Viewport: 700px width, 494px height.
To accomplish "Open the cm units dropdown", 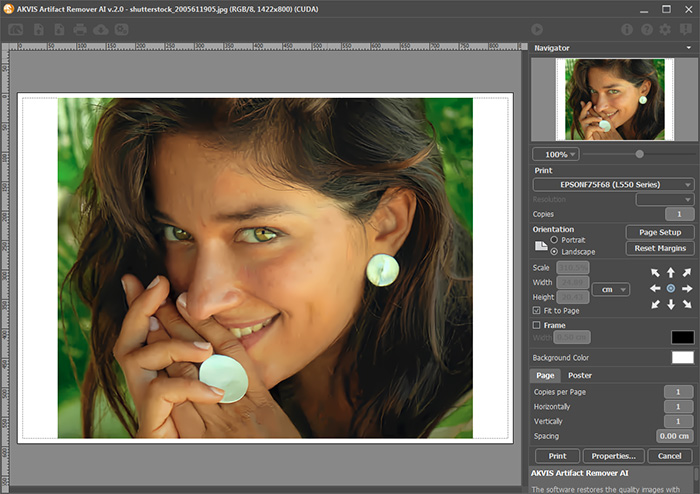I will (x=610, y=289).
